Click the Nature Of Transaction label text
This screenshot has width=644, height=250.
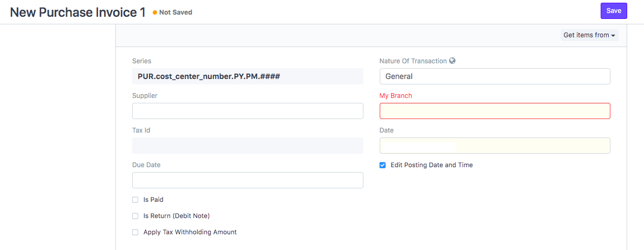click(x=413, y=61)
